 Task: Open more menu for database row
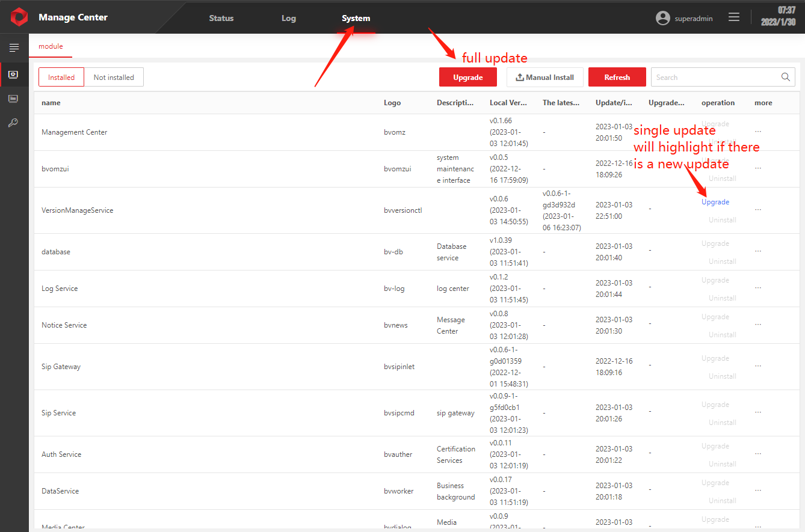tap(757, 251)
